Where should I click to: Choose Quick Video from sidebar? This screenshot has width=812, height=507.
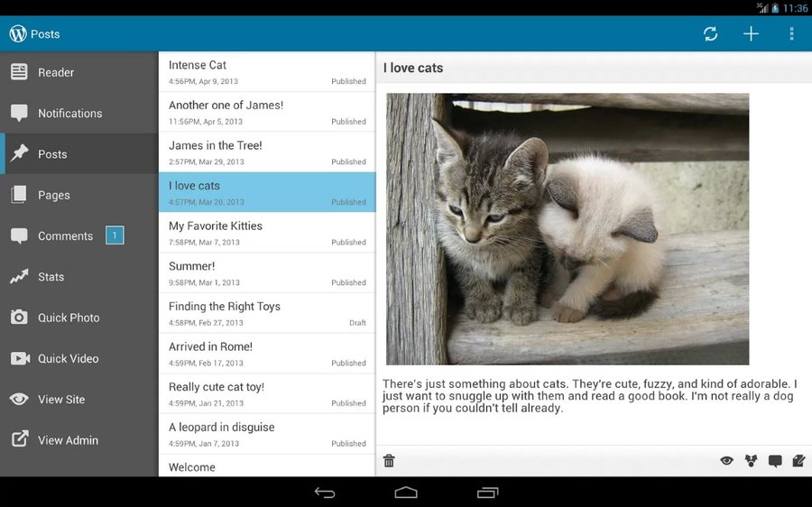point(79,358)
